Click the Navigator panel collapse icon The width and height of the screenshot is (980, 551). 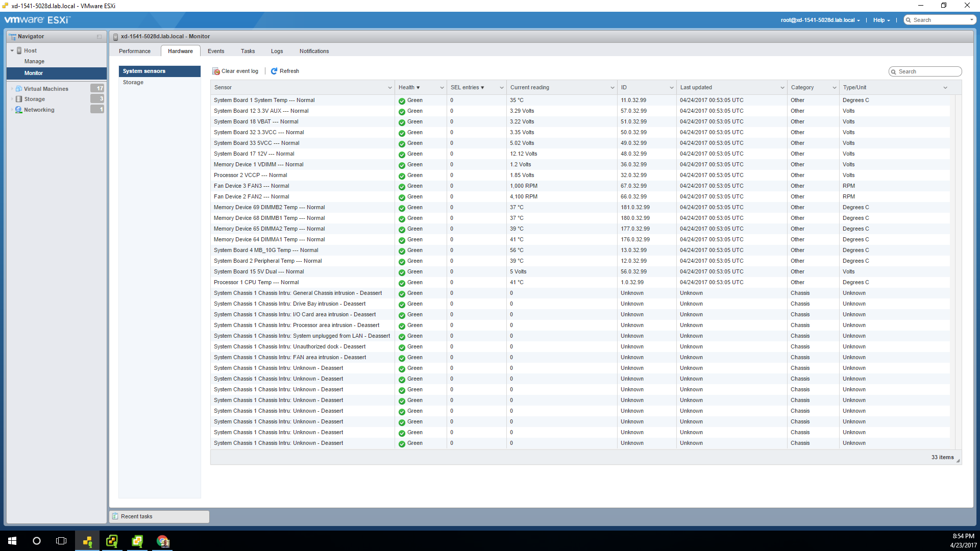99,37
